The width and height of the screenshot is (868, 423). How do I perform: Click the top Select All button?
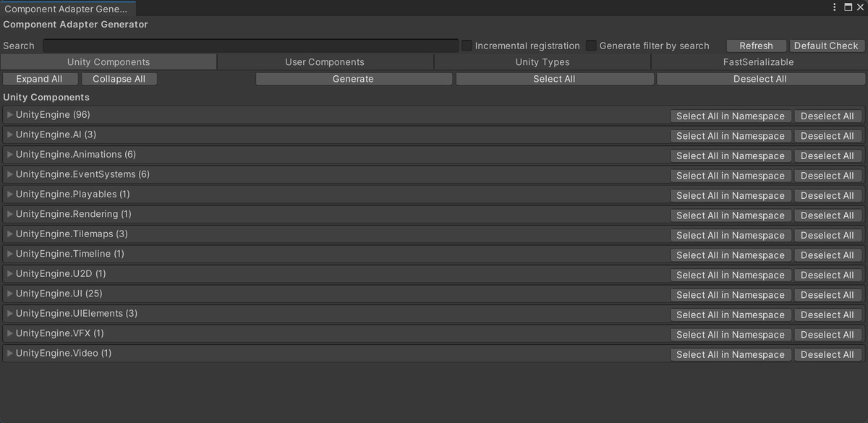554,79
